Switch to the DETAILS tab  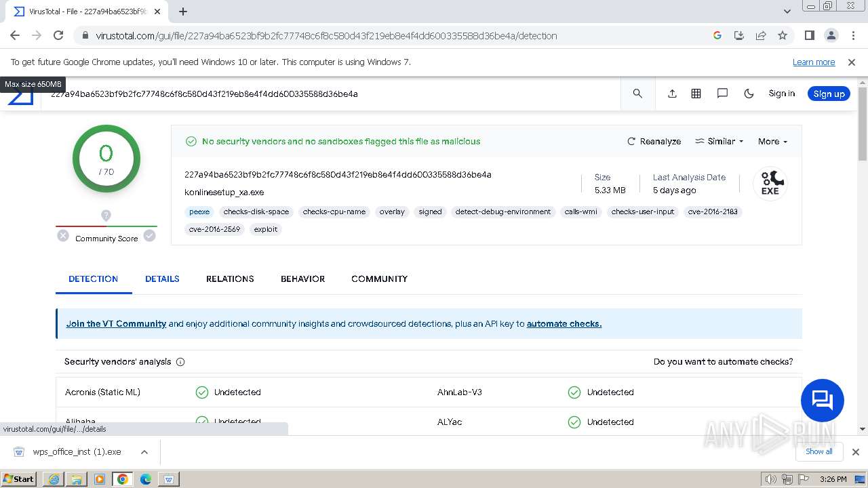point(162,279)
